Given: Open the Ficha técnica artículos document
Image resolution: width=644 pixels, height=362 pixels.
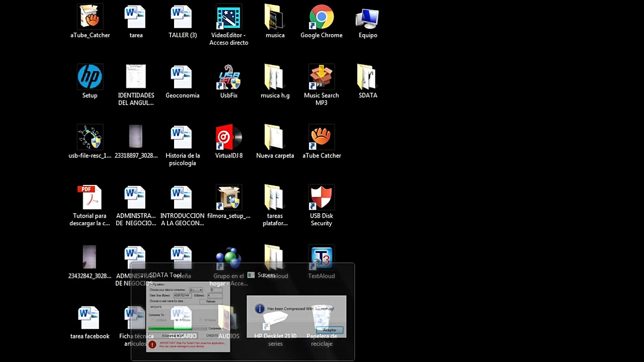Looking at the screenshot, I should (136, 326).
